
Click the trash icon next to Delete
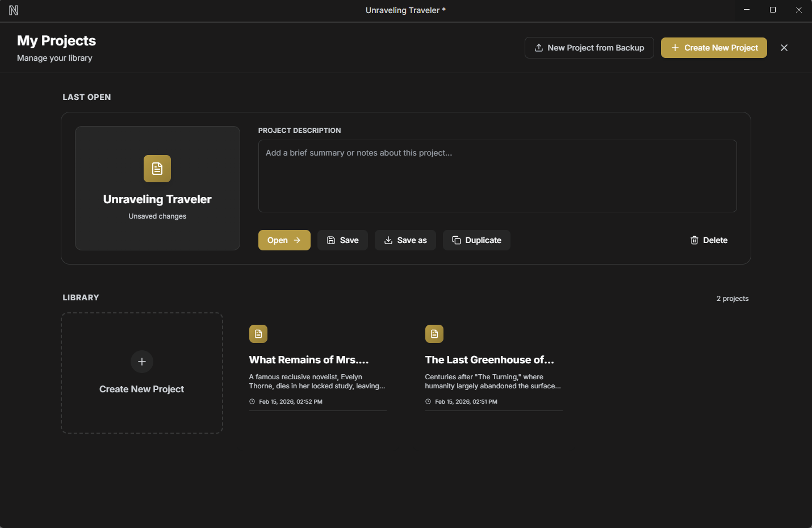coord(694,240)
